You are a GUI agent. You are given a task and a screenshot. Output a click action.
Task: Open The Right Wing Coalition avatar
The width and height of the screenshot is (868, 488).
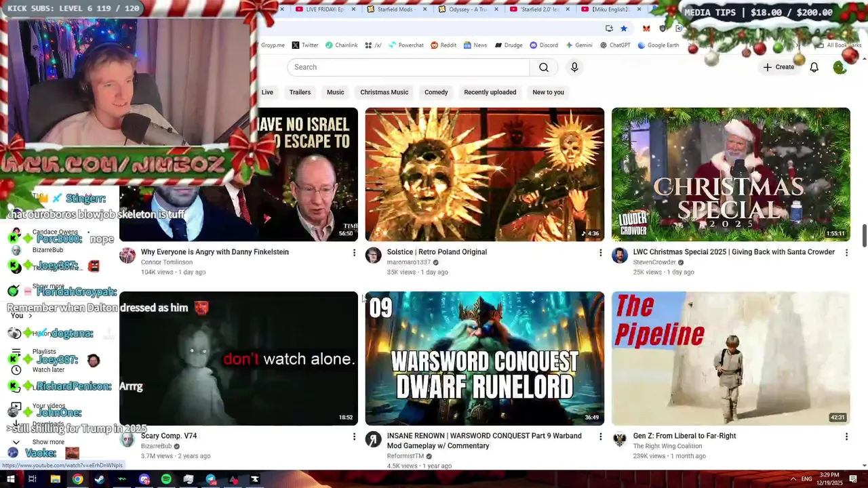[619, 439]
